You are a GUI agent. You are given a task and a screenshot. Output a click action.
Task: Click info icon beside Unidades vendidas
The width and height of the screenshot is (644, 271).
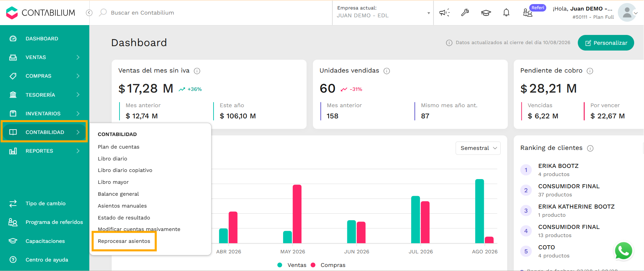(x=387, y=71)
